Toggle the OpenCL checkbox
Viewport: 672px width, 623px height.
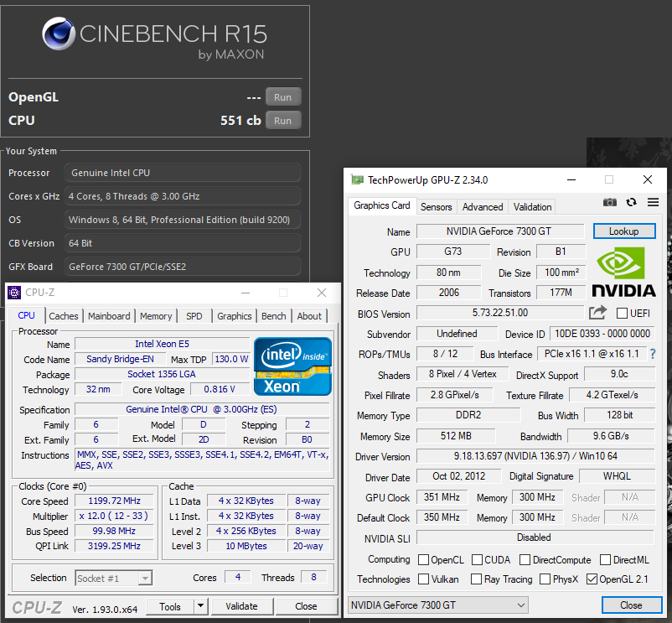tap(423, 559)
